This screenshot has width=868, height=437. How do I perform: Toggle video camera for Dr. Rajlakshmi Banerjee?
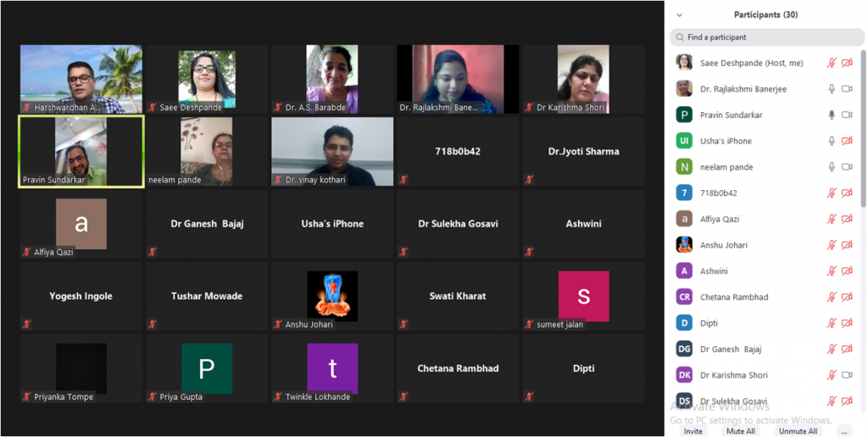(847, 89)
